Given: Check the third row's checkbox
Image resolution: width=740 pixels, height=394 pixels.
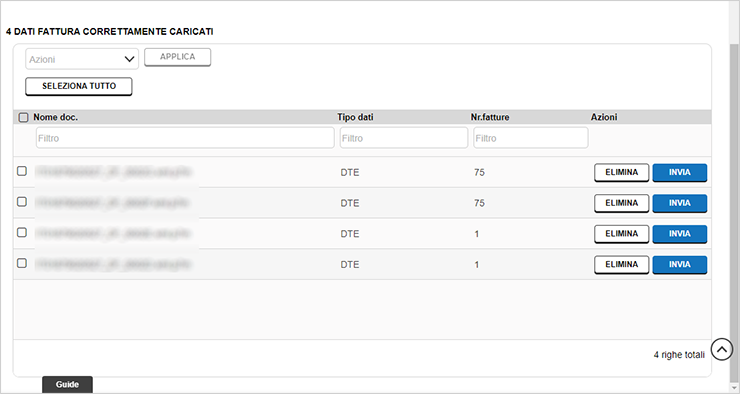Looking at the screenshot, I should [x=22, y=232].
